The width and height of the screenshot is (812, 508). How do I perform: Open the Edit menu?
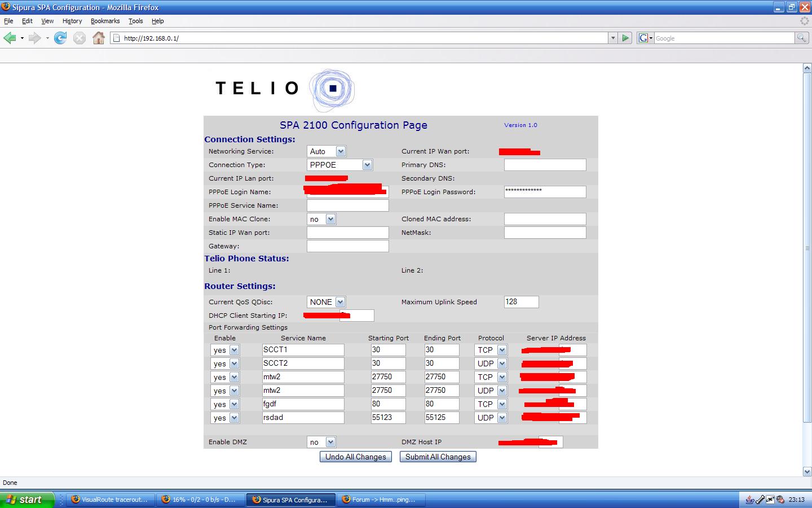(x=27, y=21)
